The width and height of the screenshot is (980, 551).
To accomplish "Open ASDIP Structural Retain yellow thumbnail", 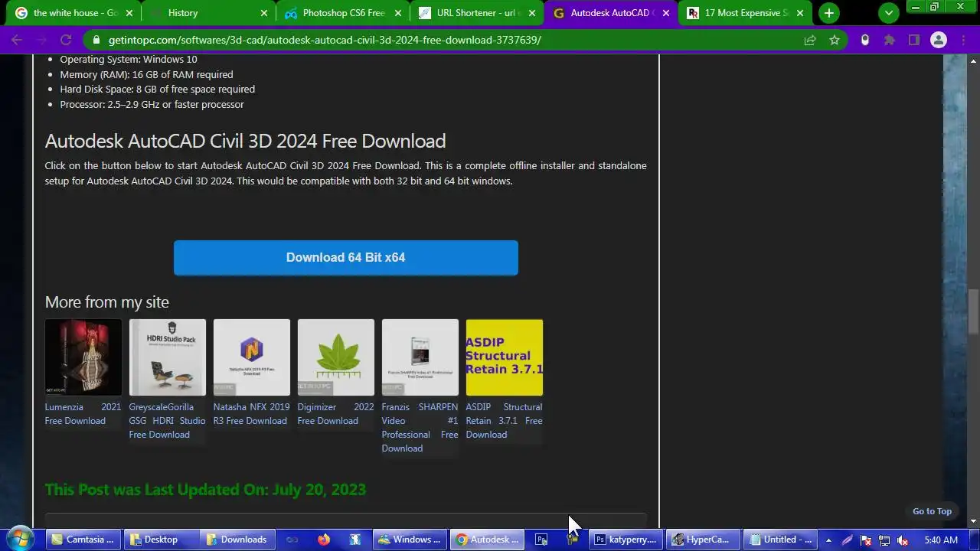I will click(x=505, y=357).
